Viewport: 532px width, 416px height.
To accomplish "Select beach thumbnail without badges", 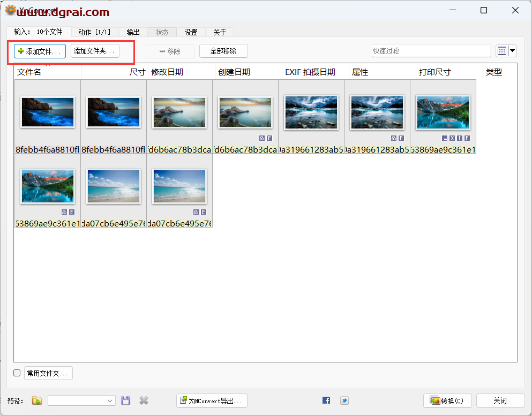I will (x=114, y=186).
